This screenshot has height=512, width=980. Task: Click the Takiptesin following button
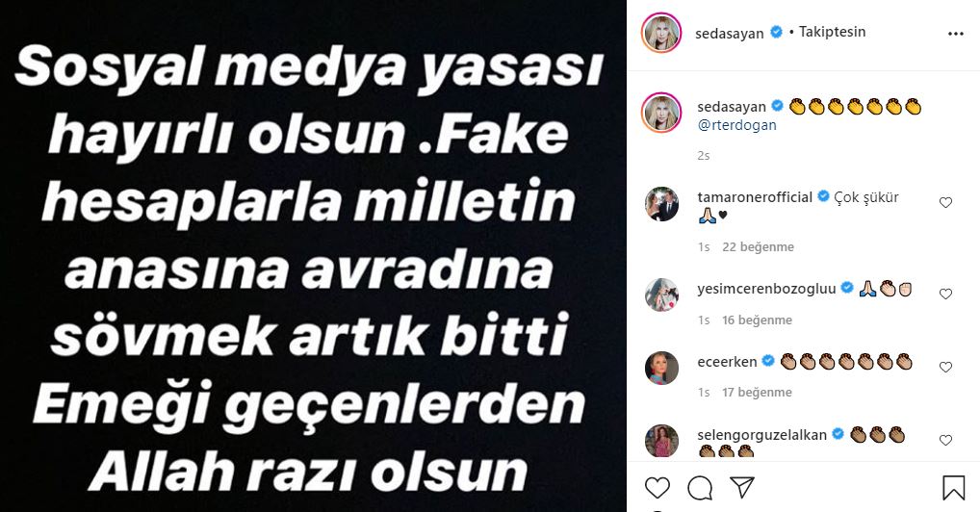(x=833, y=32)
